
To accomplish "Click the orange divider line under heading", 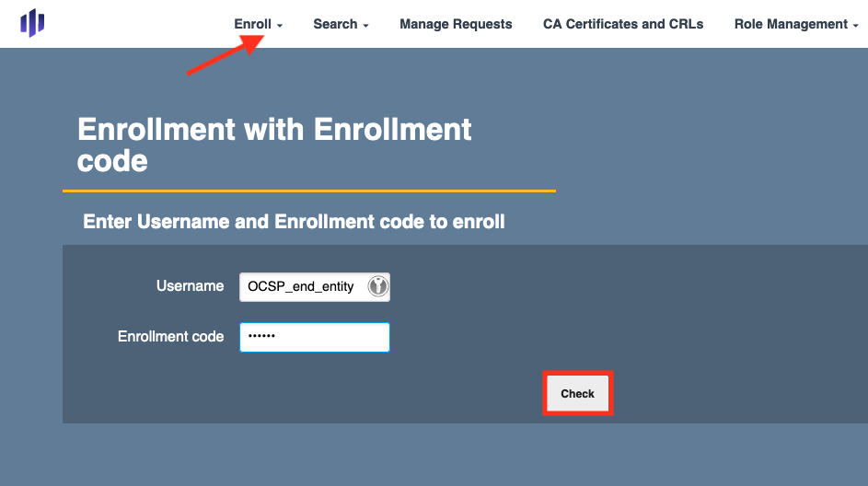I will (308, 191).
